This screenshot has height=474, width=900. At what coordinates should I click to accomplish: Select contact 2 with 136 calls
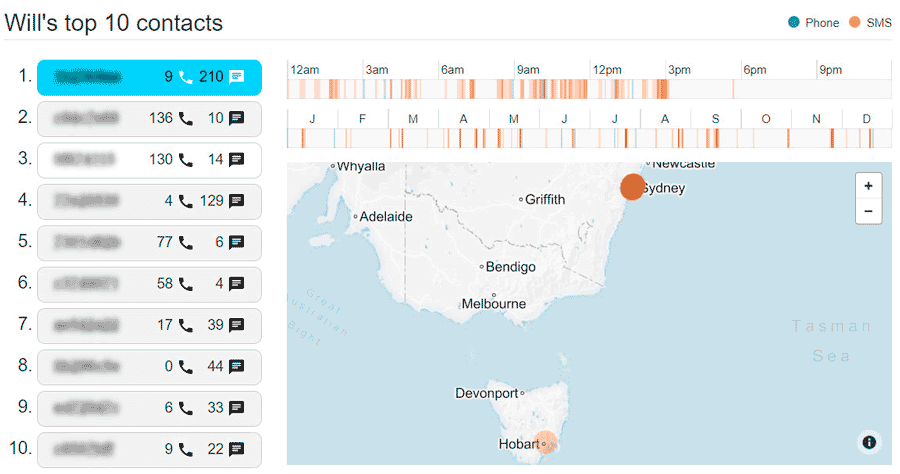pos(149,119)
